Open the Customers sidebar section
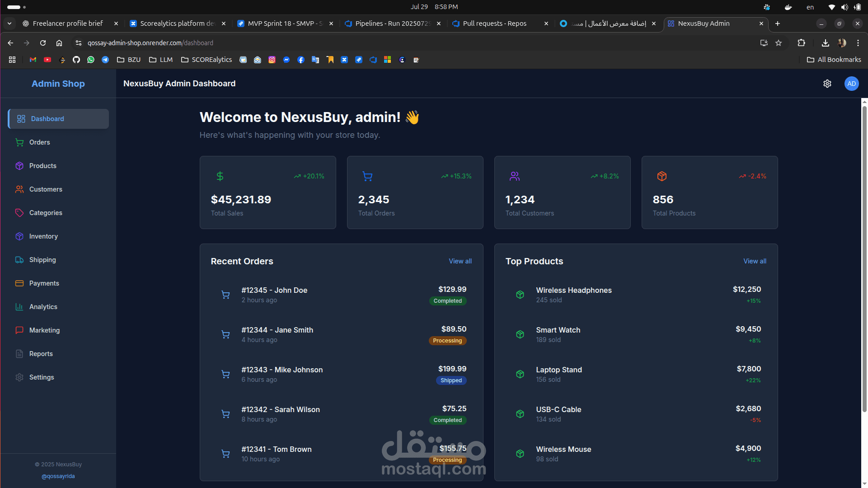The height and width of the screenshot is (488, 868). pos(58,189)
